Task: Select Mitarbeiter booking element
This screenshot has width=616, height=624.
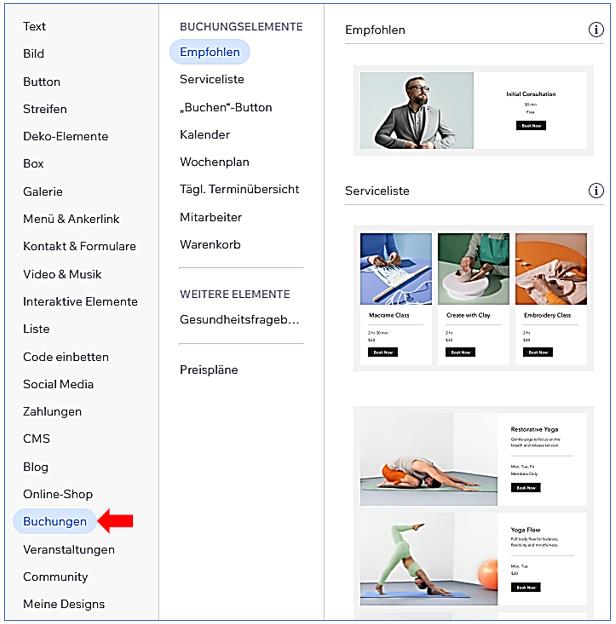Action: click(x=211, y=217)
